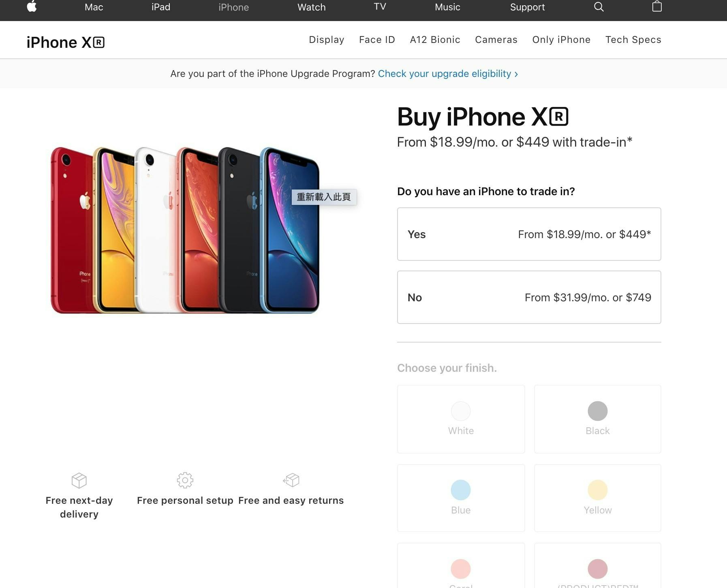This screenshot has height=588, width=727.
Task: Click the personal setup gear icon
Action: coord(185,480)
